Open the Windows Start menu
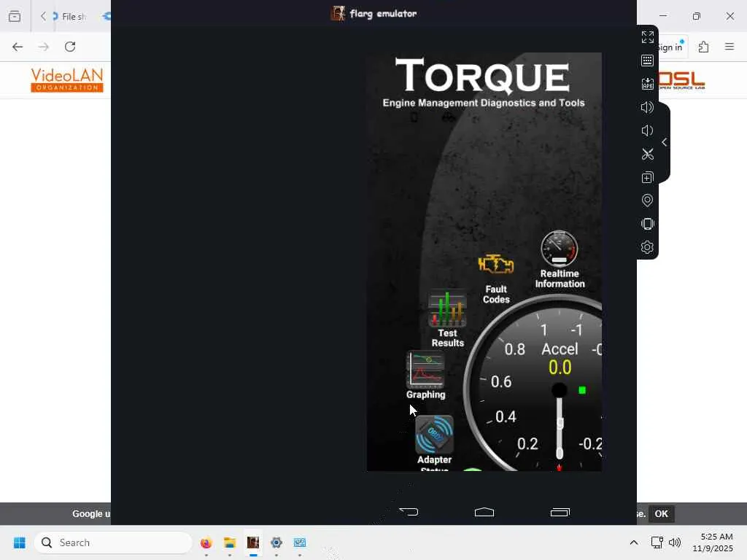The height and width of the screenshot is (560, 747). point(20,542)
